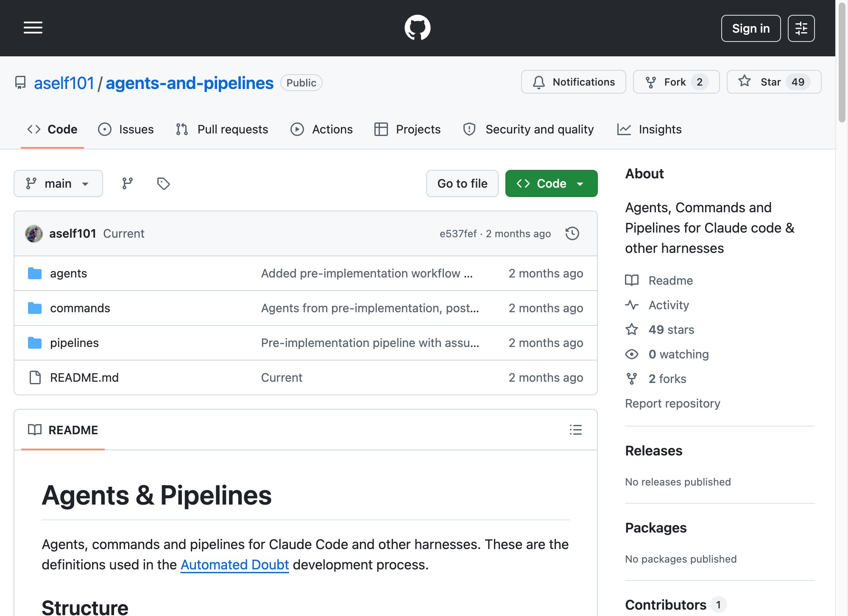Image resolution: width=848 pixels, height=616 pixels.
Task: Select the Code tab
Action: [x=52, y=129]
